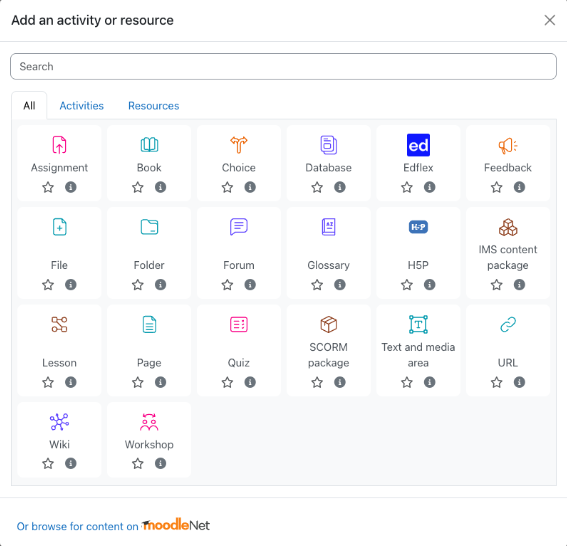Pick the Forum activity icon

(x=239, y=227)
